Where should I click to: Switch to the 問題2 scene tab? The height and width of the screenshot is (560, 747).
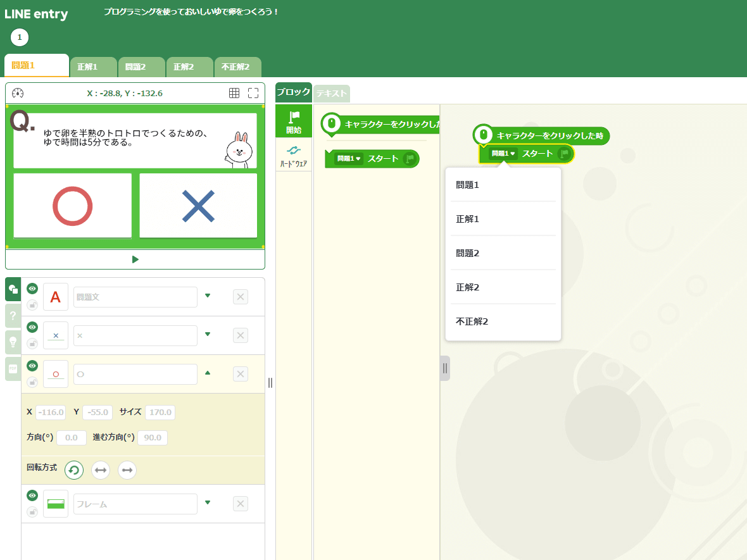point(142,67)
